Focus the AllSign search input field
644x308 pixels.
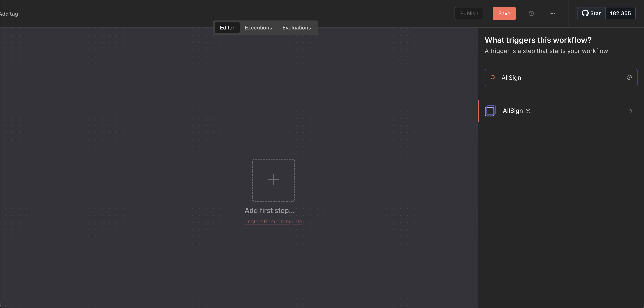550,77
